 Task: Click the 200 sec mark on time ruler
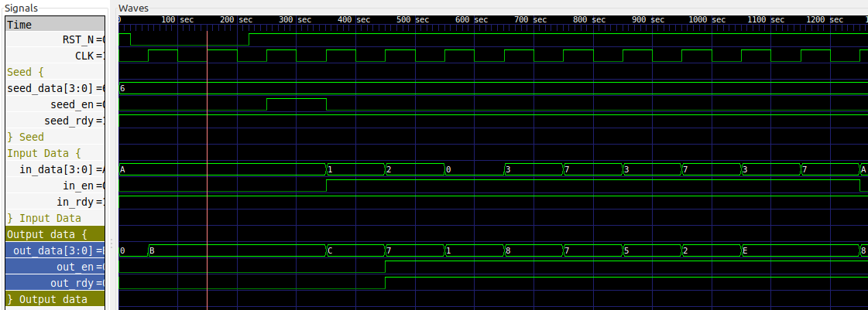[236, 19]
